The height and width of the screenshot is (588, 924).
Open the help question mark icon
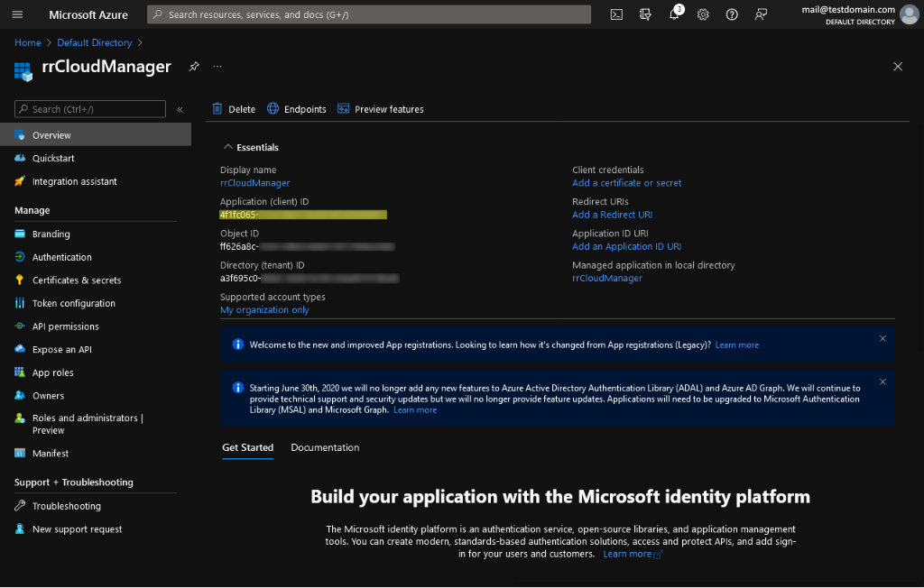tap(732, 14)
